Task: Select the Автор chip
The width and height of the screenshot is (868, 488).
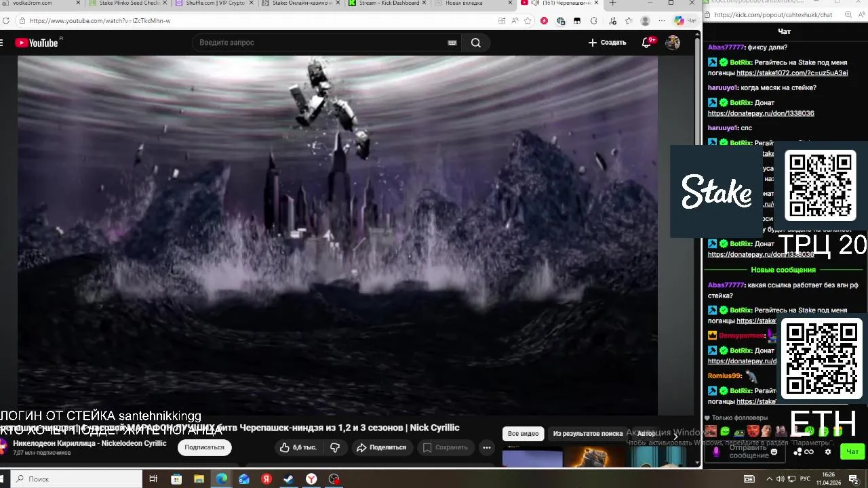Action: [x=646, y=434]
